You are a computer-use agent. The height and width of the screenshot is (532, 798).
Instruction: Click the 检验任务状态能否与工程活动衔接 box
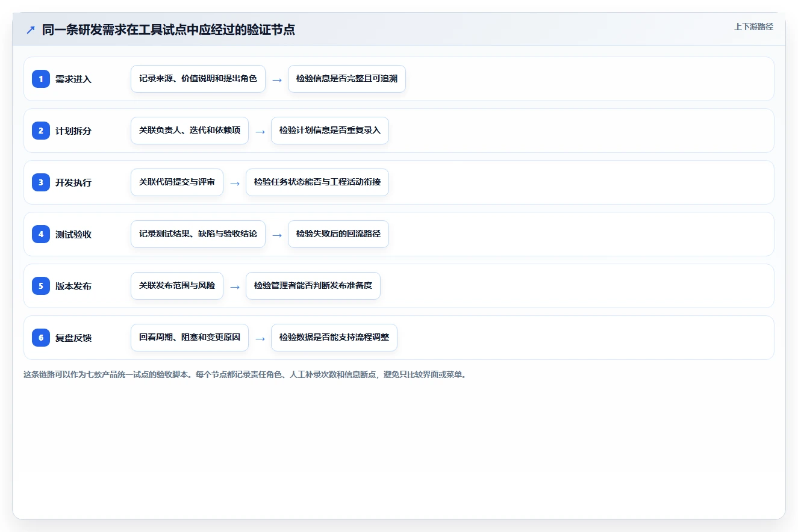pyautogui.click(x=317, y=182)
